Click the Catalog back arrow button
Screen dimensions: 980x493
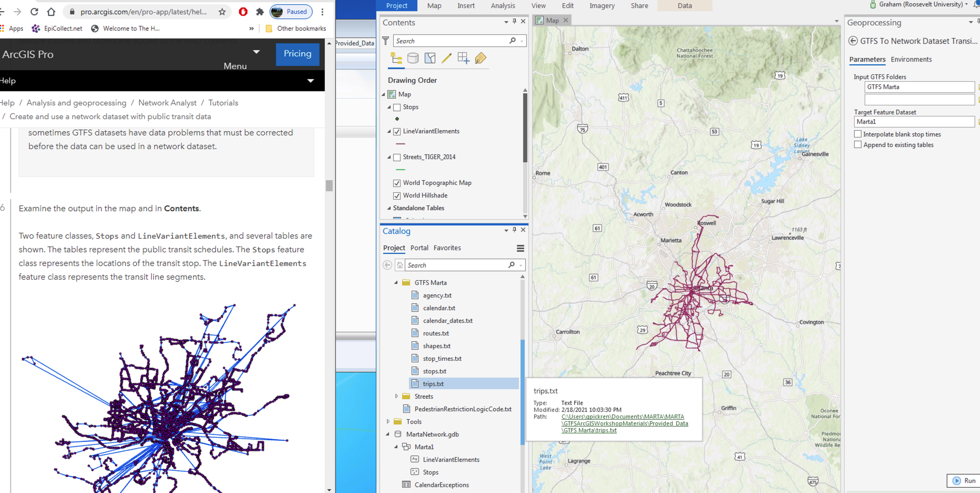tap(387, 265)
